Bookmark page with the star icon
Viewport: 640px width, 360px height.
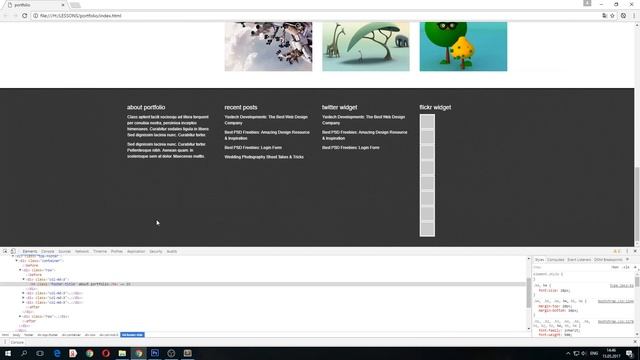coord(612,16)
